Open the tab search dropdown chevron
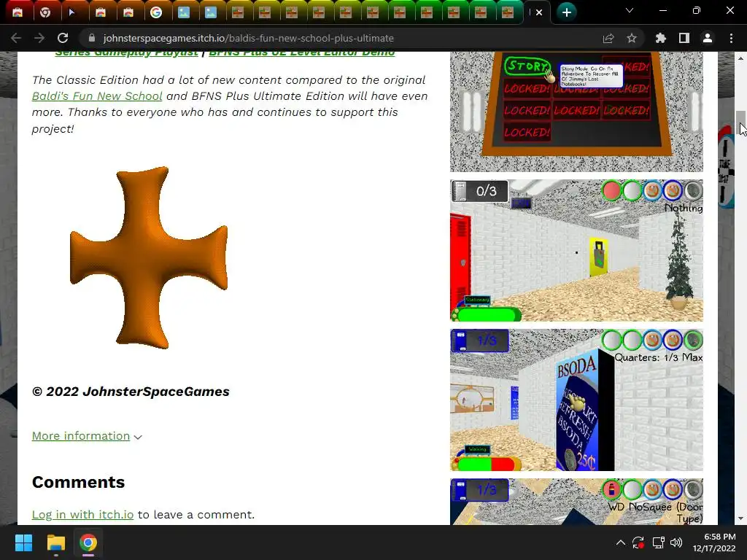The image size is (747, 560). pos(630,10)
